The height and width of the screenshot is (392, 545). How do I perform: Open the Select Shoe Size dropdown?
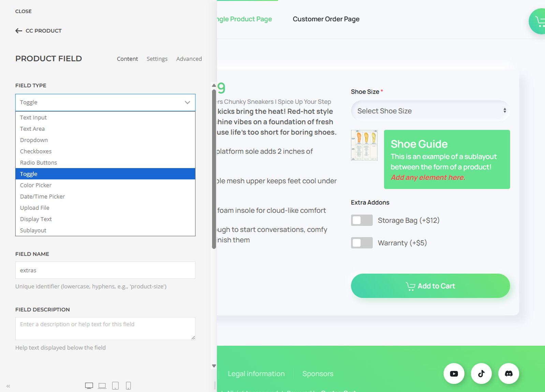pos(430,111)
